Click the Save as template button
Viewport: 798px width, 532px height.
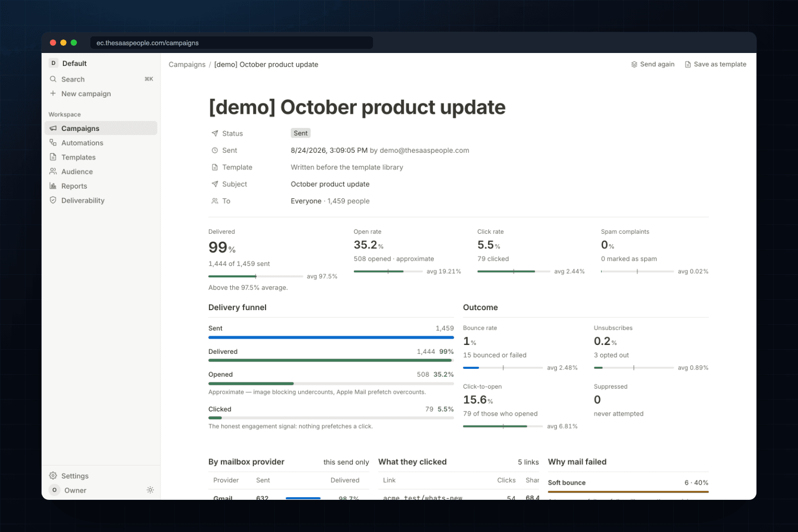pyautogui.click(x=715, y=64)
